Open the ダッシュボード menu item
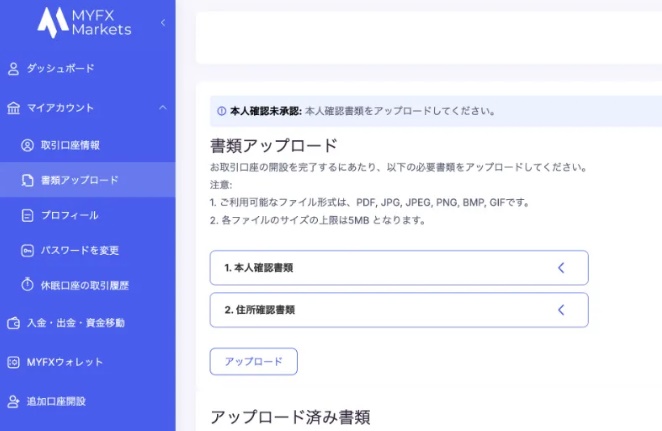The image size is (662, 431). coord(60,69)
